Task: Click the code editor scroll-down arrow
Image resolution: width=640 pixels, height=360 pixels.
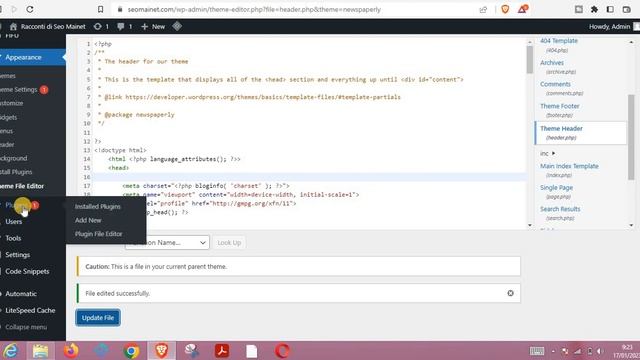Action: click(x=530, y=225)
